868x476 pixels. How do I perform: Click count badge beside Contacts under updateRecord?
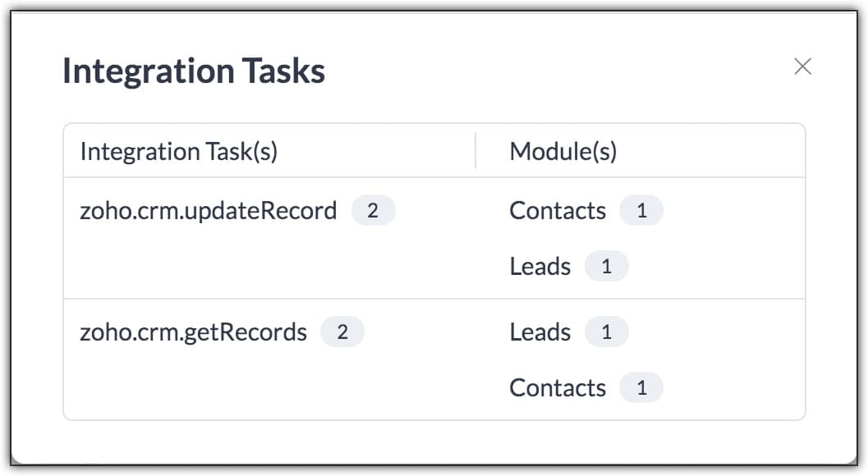tap(641, 211)
